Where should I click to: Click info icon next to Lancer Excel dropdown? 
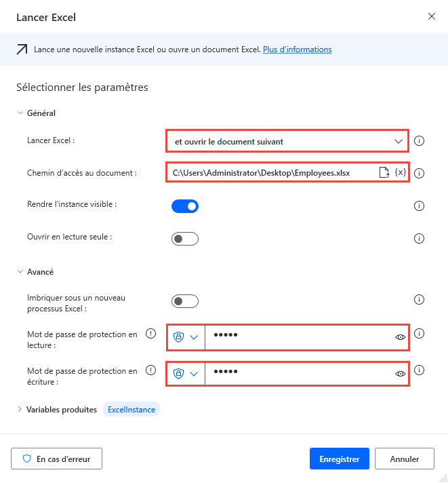pos(419,141)
